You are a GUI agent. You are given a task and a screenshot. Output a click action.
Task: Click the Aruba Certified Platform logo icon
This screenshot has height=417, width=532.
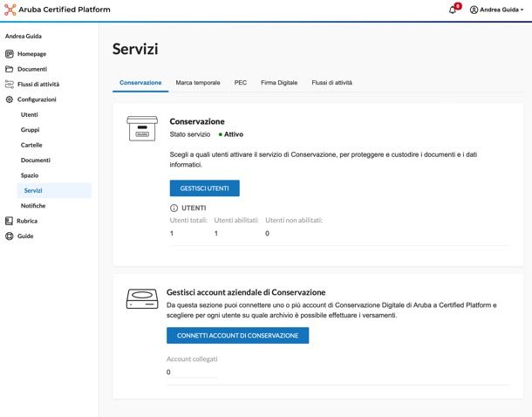(10, 10)
